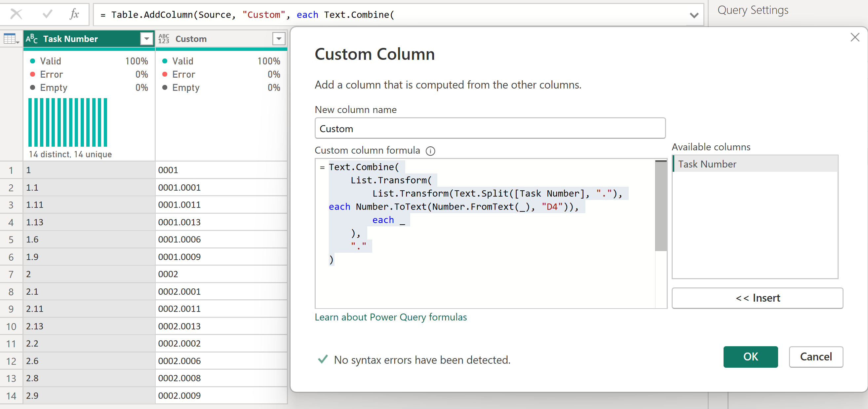Select Task Number cell 2.13
Screen dimensions: 868x409
point(89,326)
